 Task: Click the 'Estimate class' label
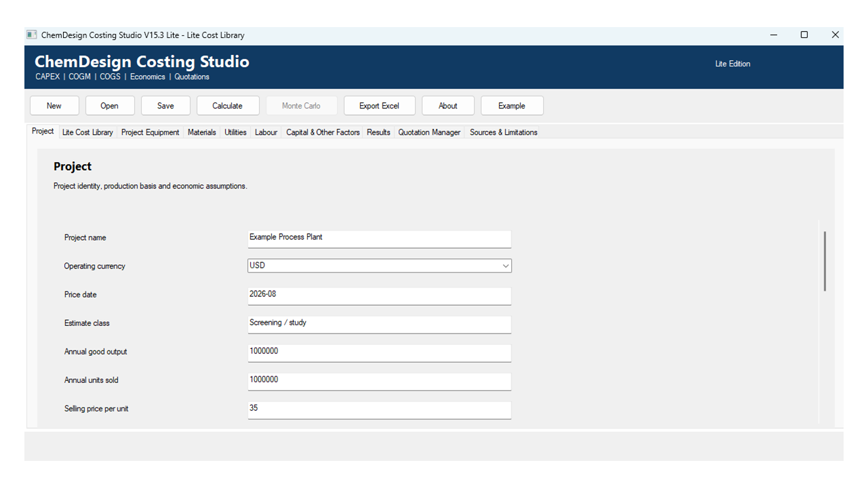pos(87,323)
